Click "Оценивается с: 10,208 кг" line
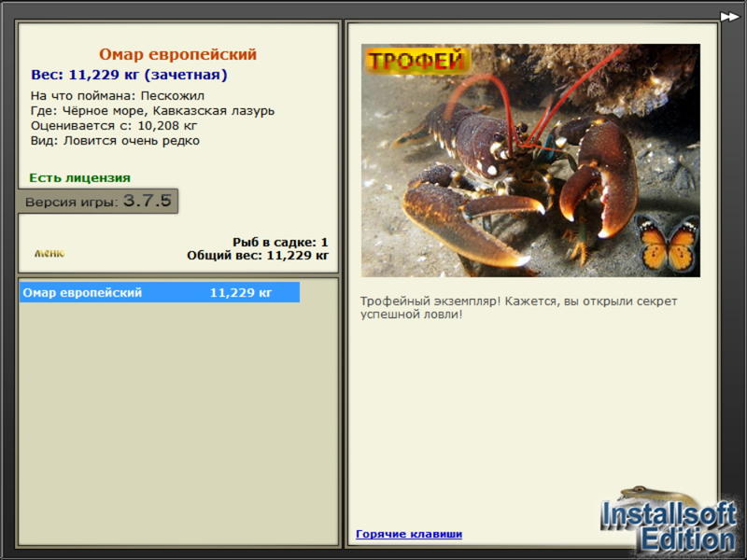Screen dimensions: 747x560 114,126
